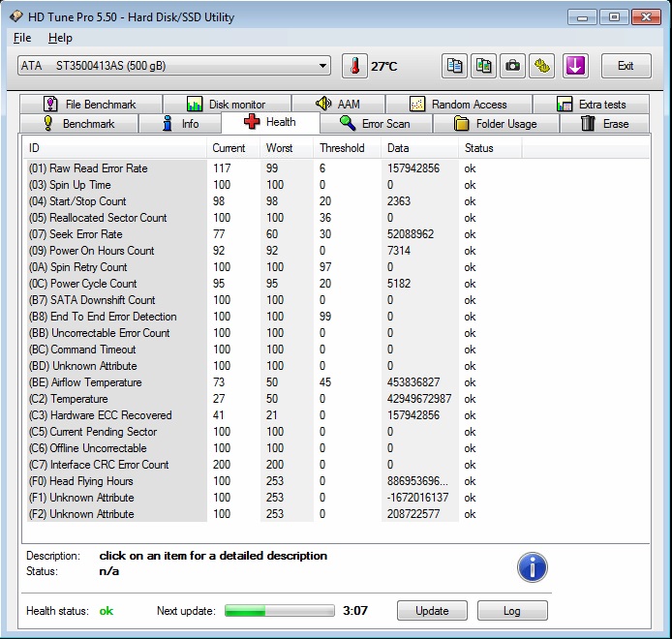Switch to the Error Scan tab
The height and width of the screenshot is (639, 672).
(x=376, y=123)
